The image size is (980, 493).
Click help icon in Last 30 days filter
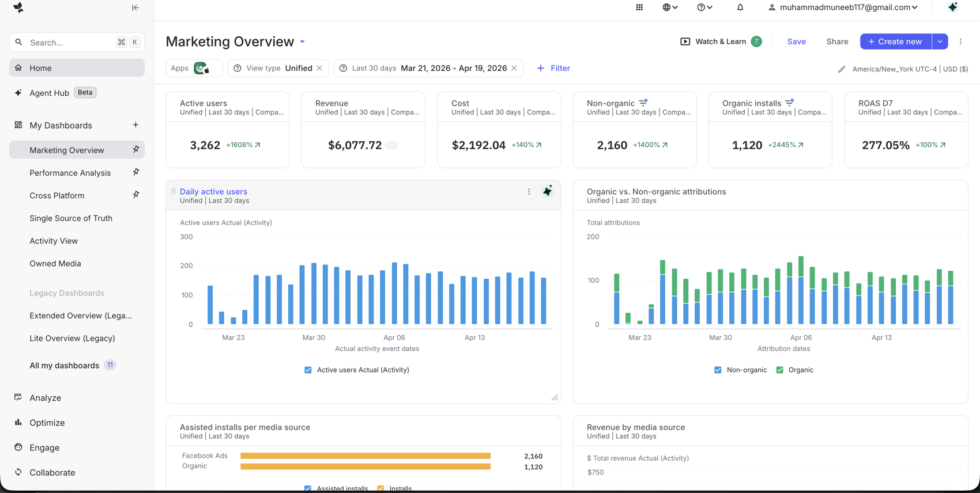tap(343, 68)
